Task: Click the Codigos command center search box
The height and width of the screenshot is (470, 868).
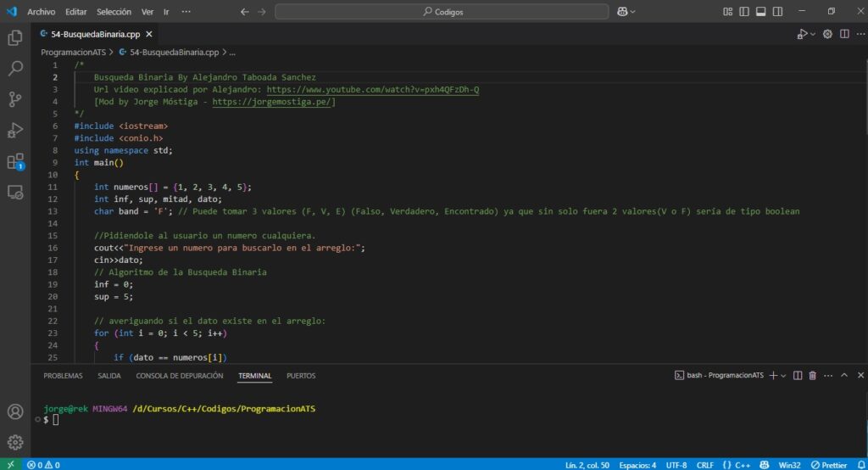Action: point(442,12)
